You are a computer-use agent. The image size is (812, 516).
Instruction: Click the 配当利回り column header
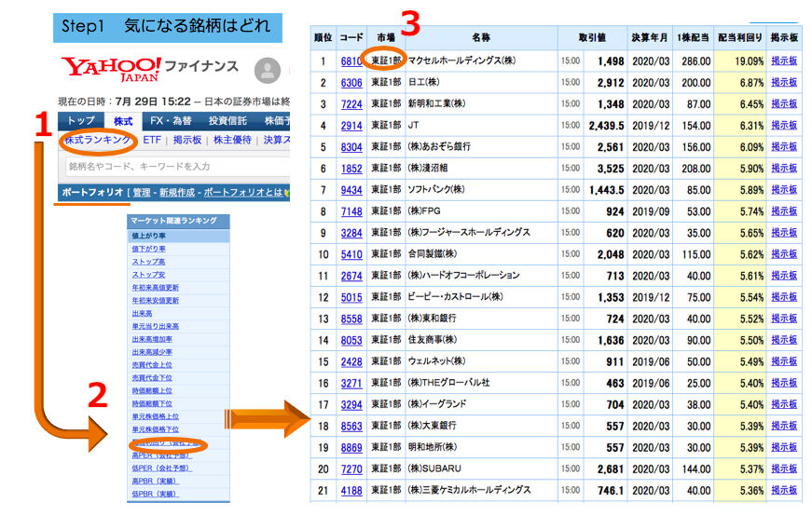point(740,38)
